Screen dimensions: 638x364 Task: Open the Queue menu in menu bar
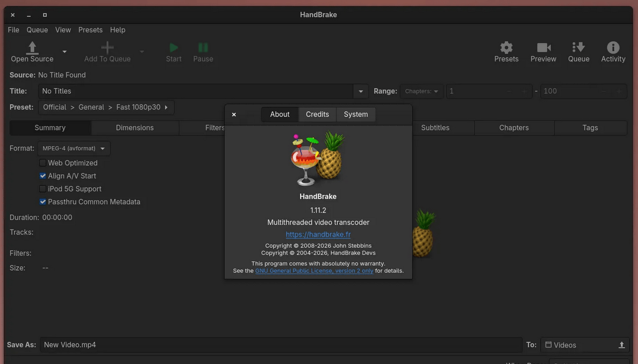[37, 30]
